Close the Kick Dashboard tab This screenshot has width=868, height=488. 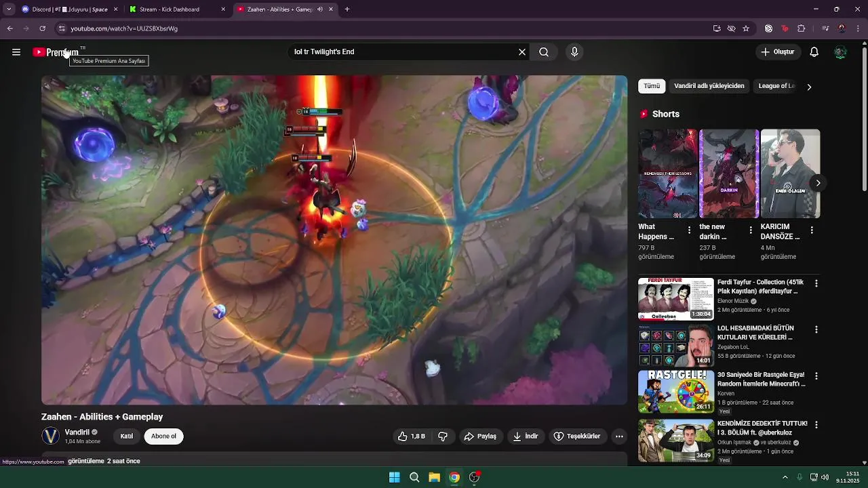coord(223,9)
